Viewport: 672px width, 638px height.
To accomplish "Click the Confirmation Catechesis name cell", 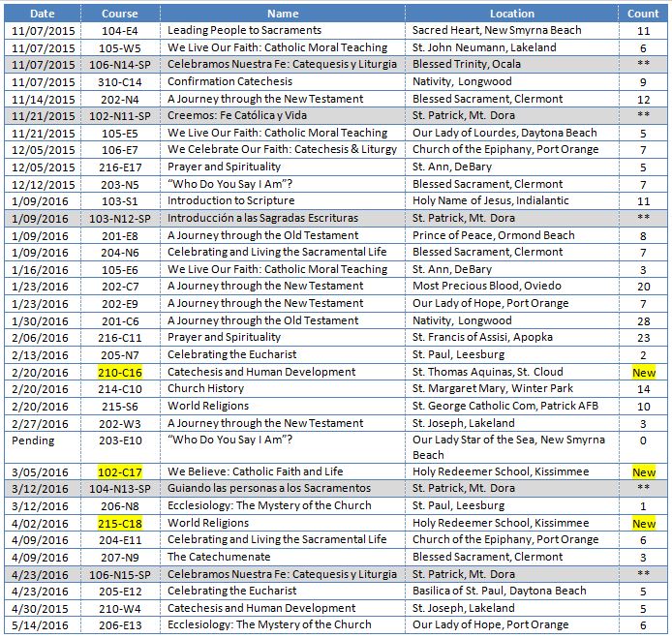I will coord(229,81).
